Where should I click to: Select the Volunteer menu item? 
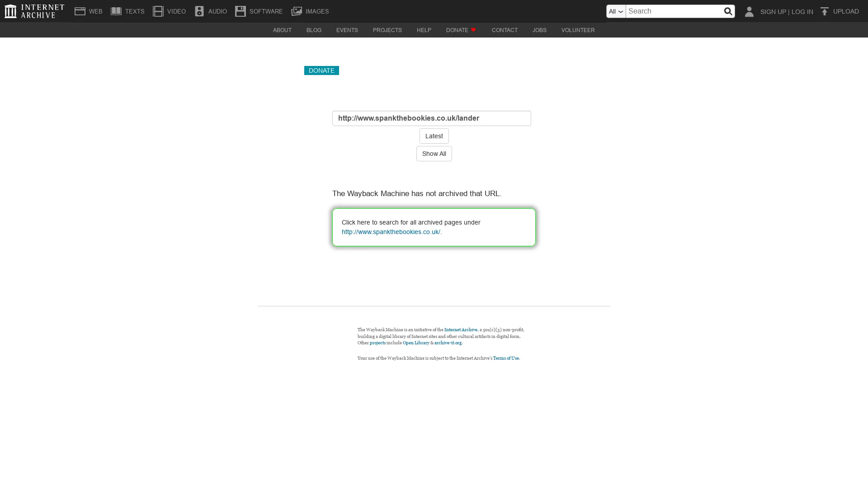(578, 30)
